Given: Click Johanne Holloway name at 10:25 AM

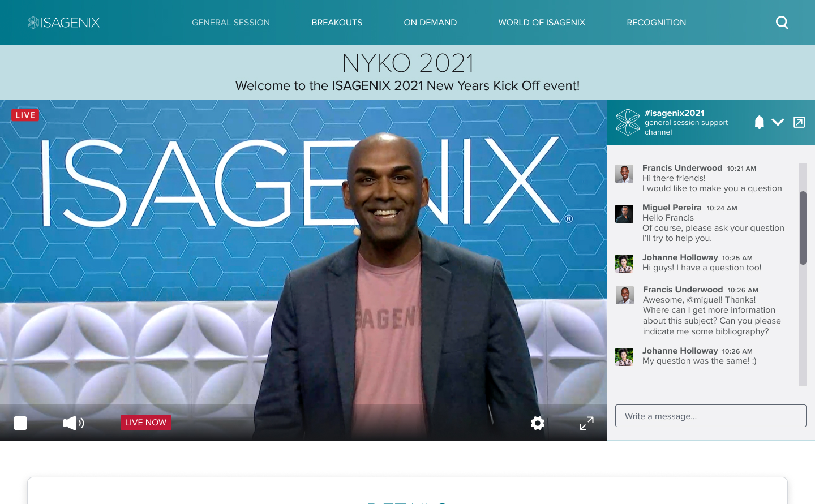Looking at the screenshot, I should tap(680, 257).
